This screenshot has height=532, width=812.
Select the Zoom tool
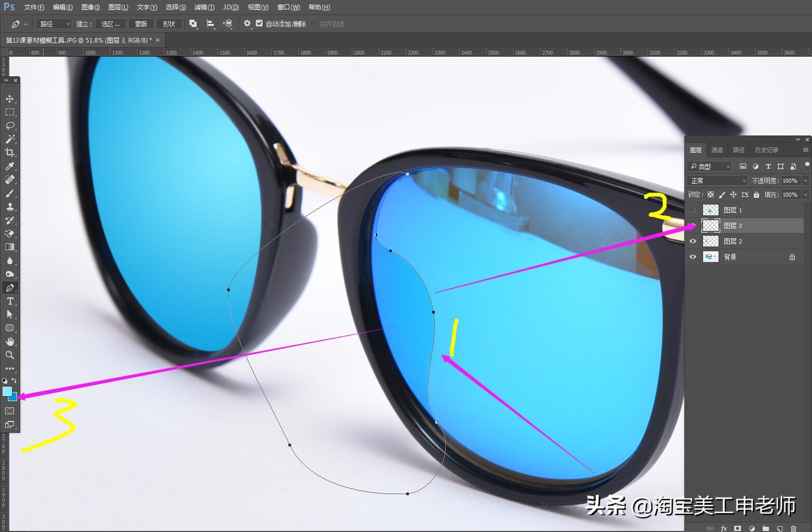[x=9, y=355]
